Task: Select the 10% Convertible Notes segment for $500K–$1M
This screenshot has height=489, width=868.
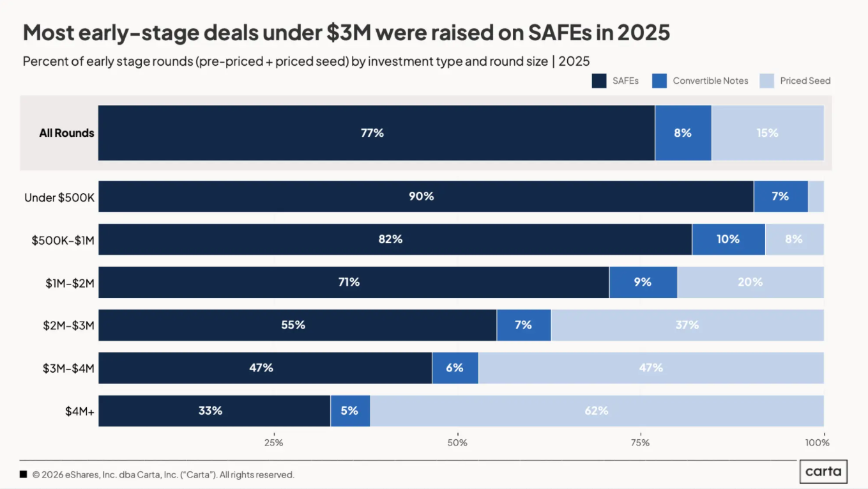Action: [728, 239]
